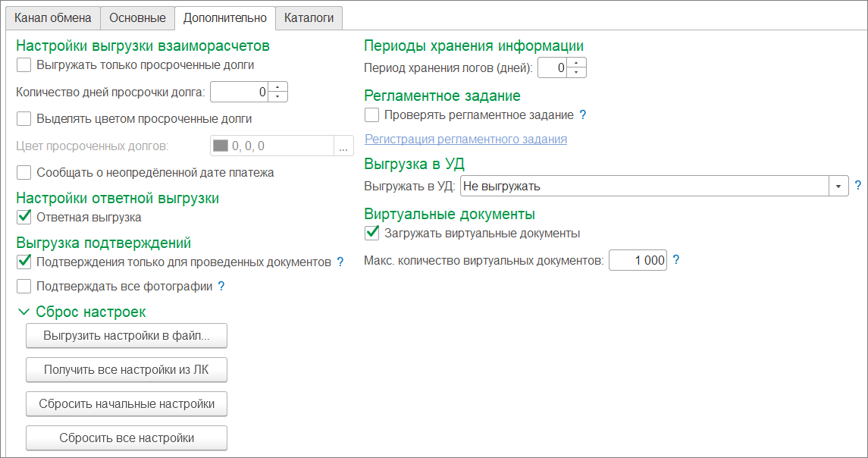Click the Выгрузка подтверждений heading
Image resolution: width=868 pixels, height=458 pixels.
(x=104, y=243)
